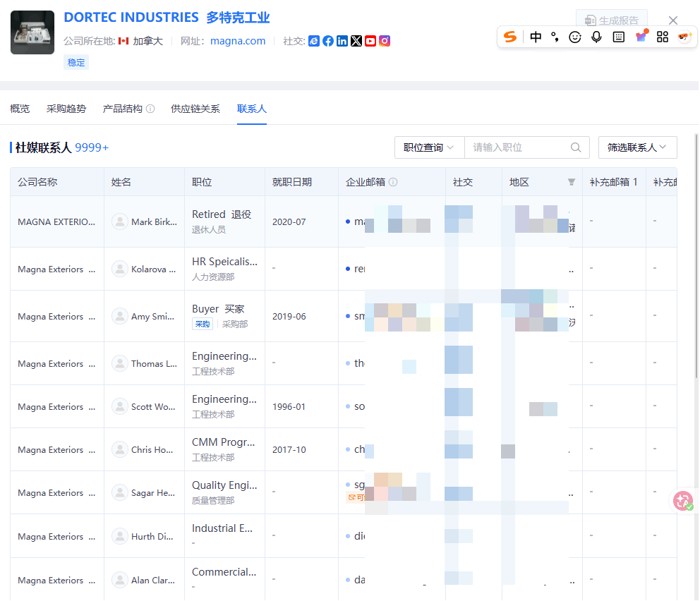Switch to the 采购趋势 tab
This screenshot has height=601, width=700.
click(x=66, y=109)
